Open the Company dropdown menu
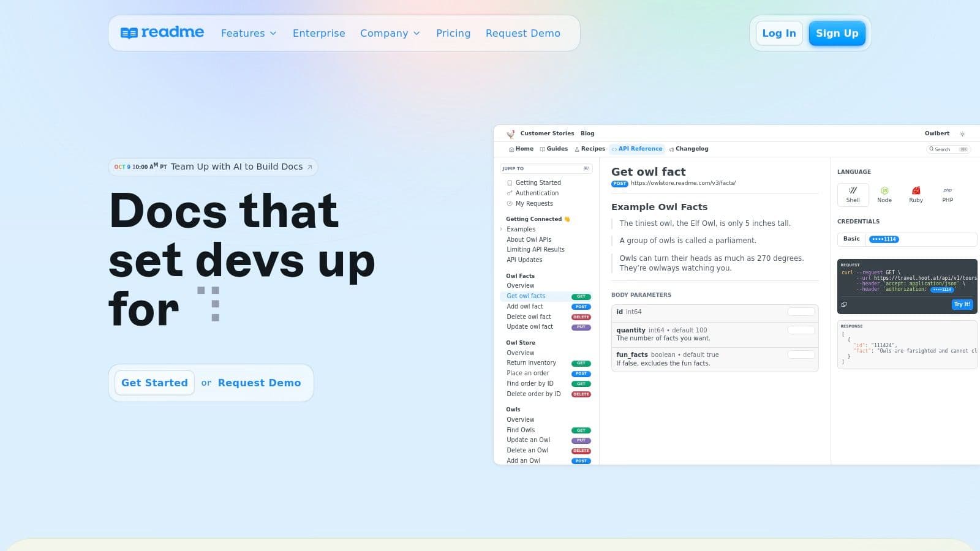 coord(390,33)
